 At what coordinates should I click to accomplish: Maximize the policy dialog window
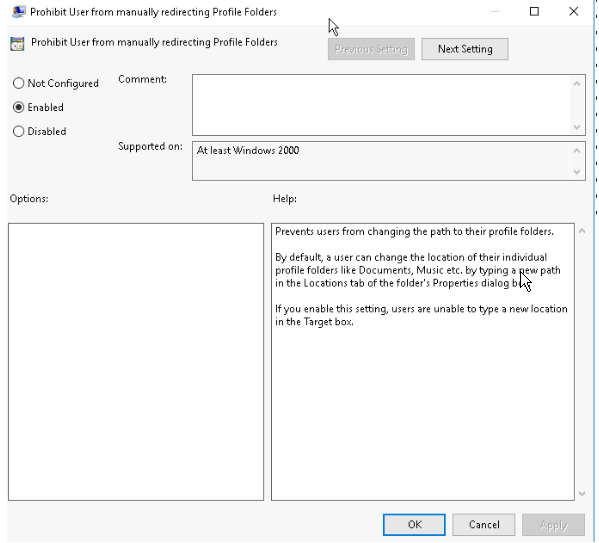(x=534, y=11)
